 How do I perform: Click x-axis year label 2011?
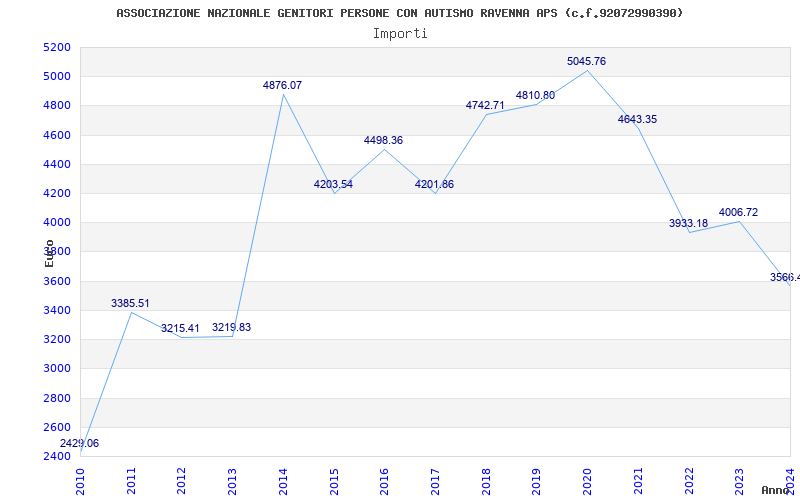tap(132, 482)
